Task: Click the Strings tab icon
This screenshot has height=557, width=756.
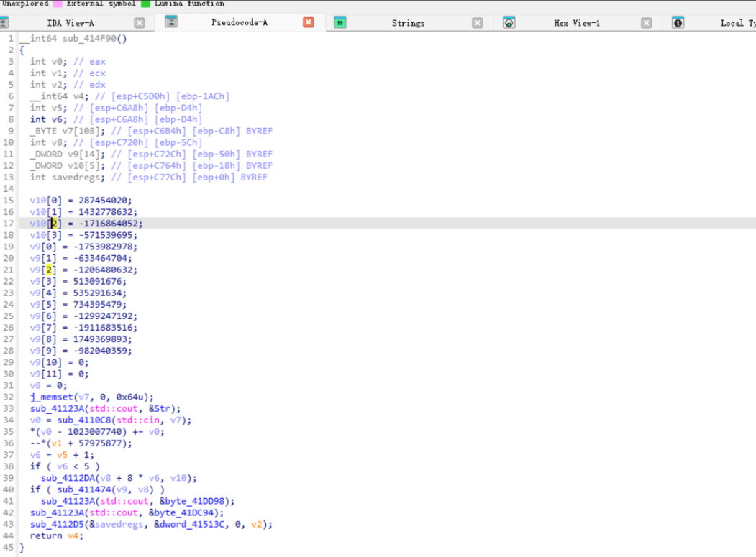Action: click(x=340, y=22)
